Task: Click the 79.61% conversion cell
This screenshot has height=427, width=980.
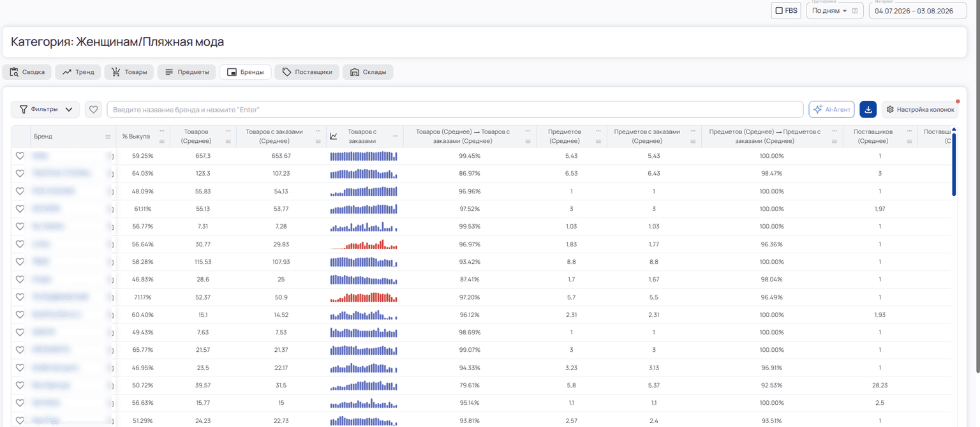Action: [x=470, y=385]
